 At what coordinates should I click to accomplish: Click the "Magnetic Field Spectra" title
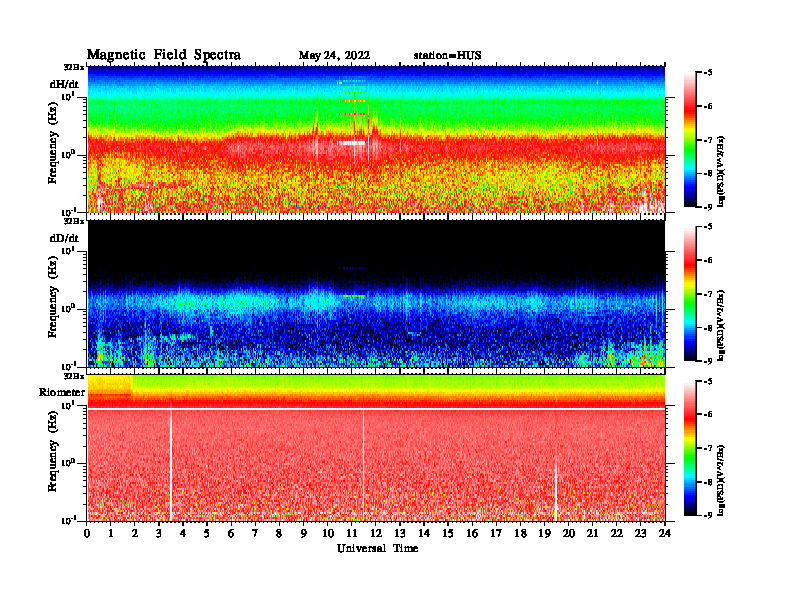(x=164, y=55)
